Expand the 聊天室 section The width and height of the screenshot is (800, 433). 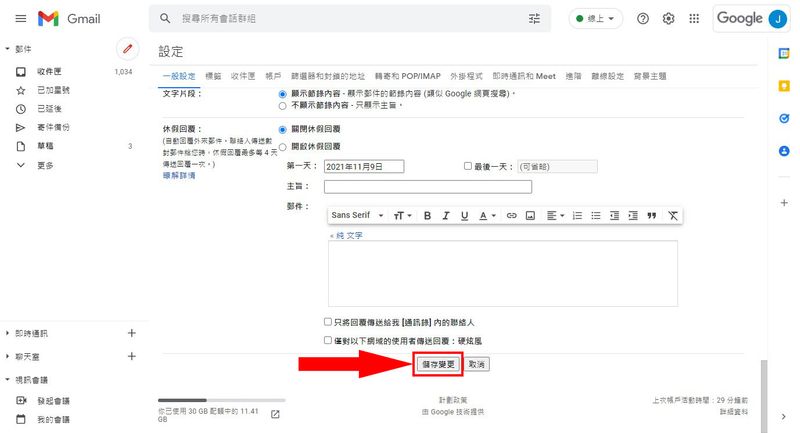7,356
